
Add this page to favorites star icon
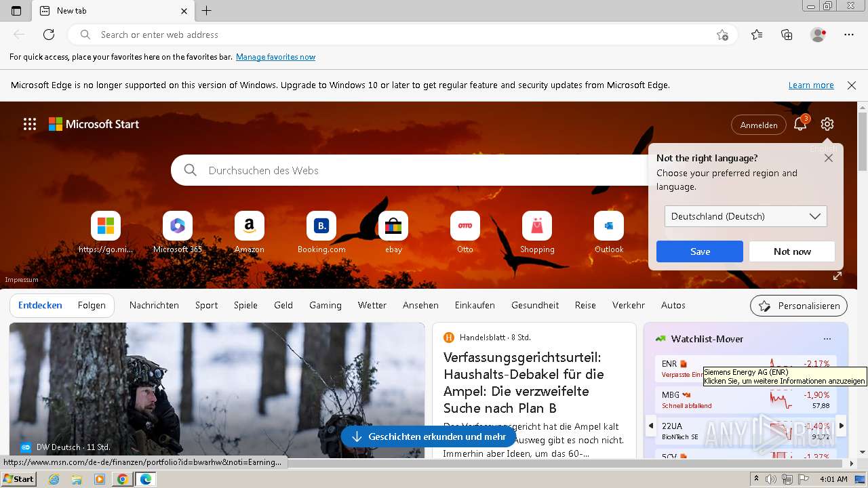tap(722, 35)
